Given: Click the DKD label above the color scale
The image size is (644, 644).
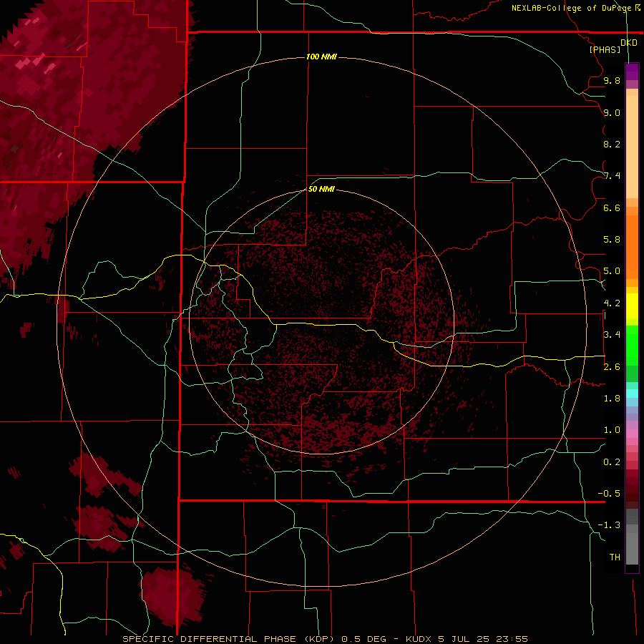Looking at the screenshot, I should tap(629, 43).
